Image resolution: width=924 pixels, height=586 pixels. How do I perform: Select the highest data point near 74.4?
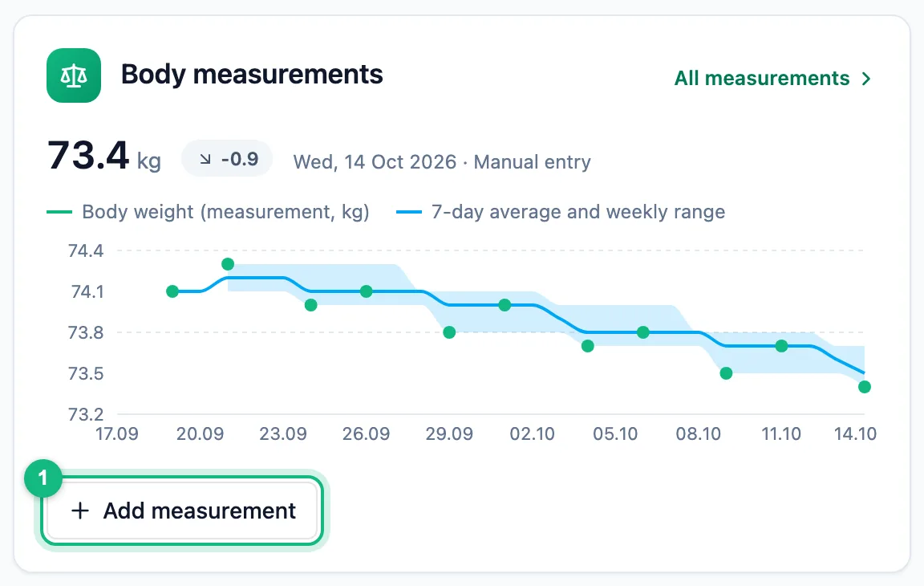(228, 264)
